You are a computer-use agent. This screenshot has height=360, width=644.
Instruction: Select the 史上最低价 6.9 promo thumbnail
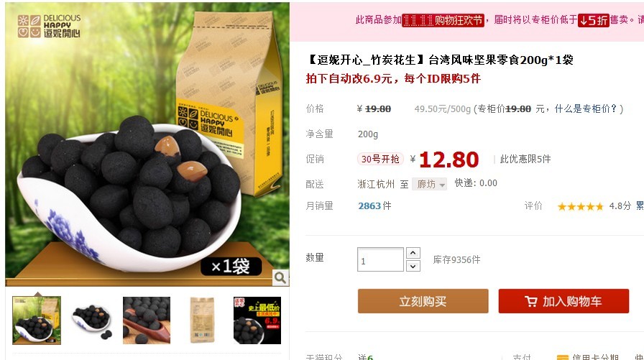click(257, 320)
